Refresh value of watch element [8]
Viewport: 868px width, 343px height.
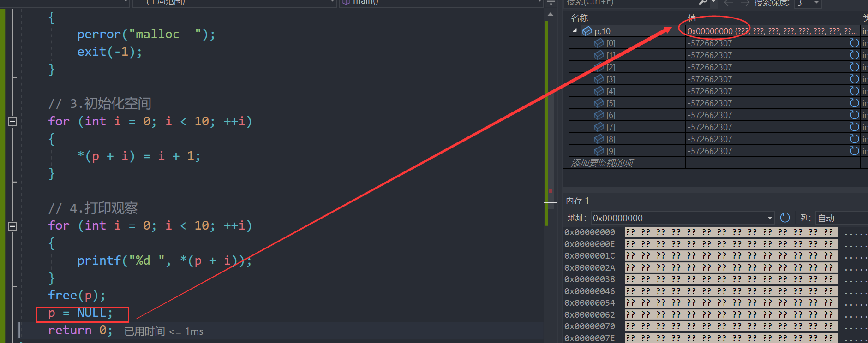tap(854, 139)
